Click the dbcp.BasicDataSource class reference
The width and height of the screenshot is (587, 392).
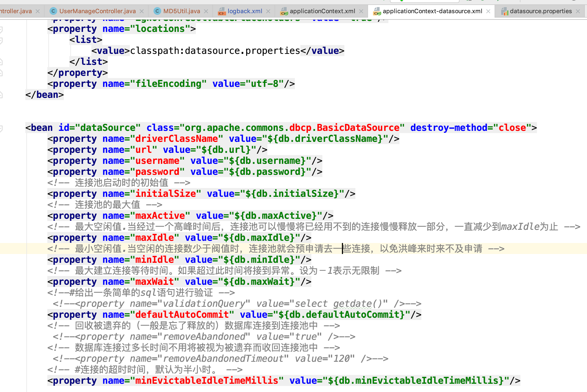(x=344, y=128)
